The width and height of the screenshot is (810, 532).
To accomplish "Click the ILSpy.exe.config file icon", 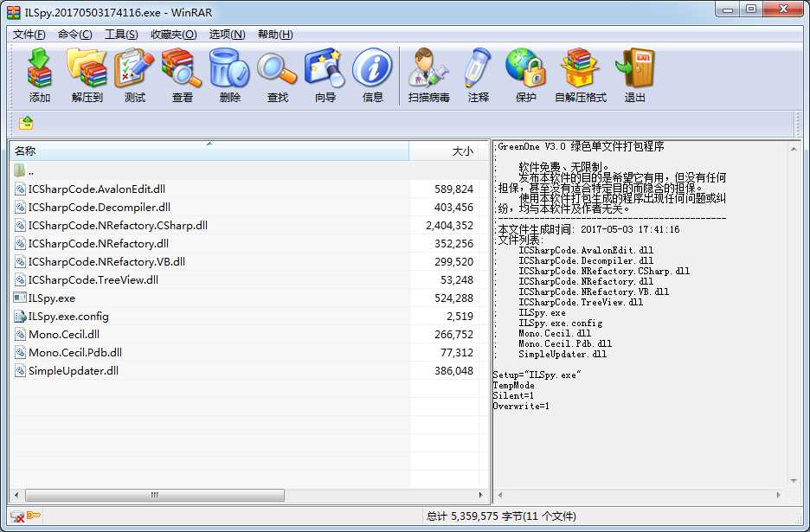I will click(x=20, y=316).
